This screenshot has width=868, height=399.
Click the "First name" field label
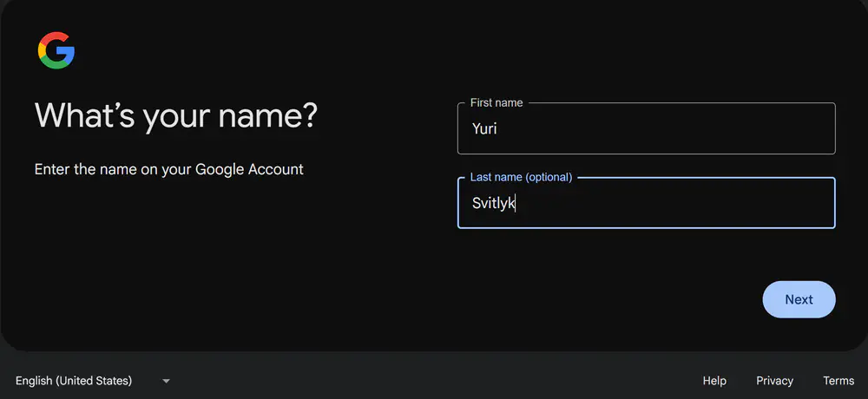pyautogui.click(x=496, y=102)
